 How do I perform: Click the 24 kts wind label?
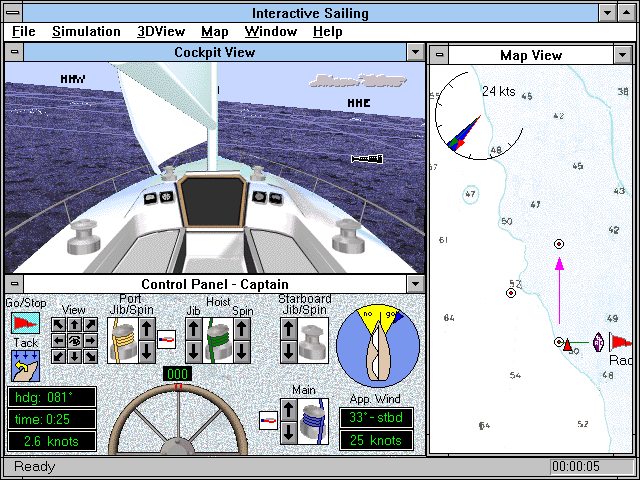pyautogui.click(x=499, y=91)
